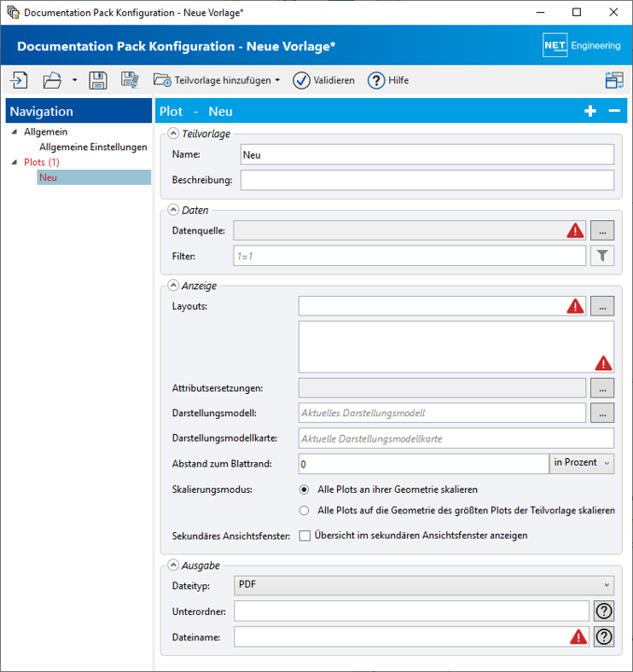Click the application icon in title bar
This screenshot has width=633, height=672.
coord(13,12)
